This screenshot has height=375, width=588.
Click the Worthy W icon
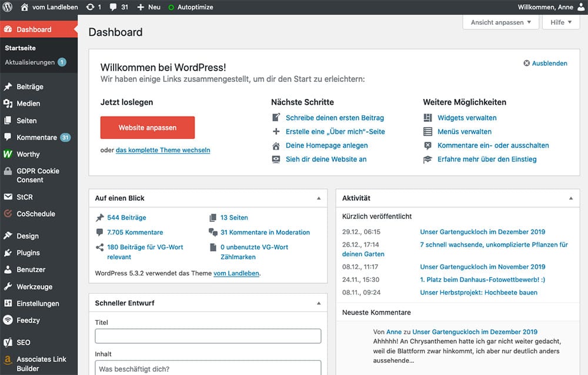8,154
